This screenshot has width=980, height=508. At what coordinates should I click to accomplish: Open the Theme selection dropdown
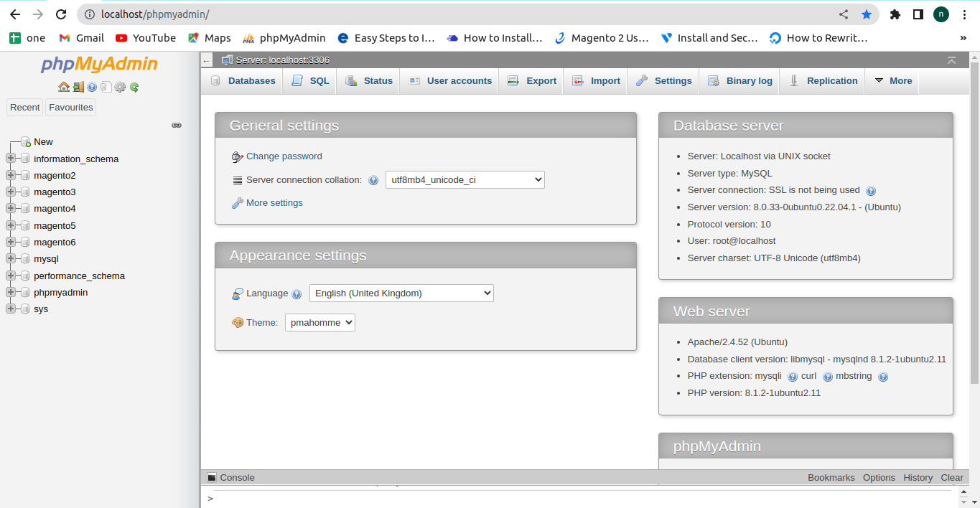319,322
